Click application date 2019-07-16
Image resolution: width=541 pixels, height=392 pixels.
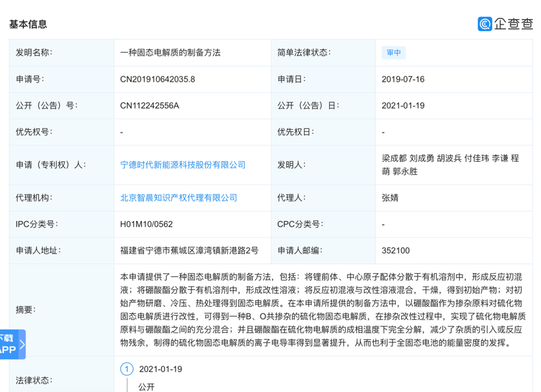[x=403, y=79]
